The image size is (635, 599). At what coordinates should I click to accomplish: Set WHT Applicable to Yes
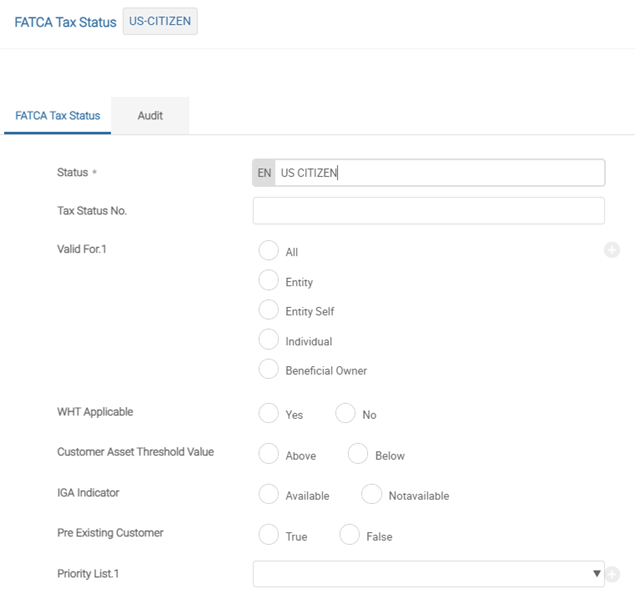pos(268,413)
